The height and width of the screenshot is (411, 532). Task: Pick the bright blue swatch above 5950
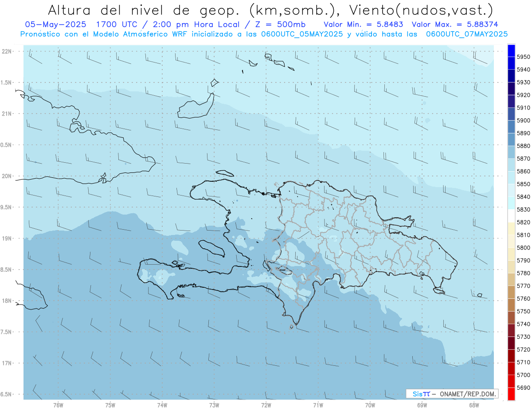coord(511,51)
